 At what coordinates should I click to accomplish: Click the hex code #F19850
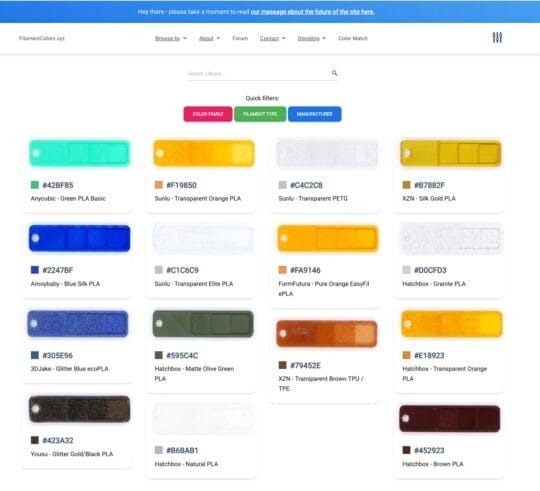point(181,185)
